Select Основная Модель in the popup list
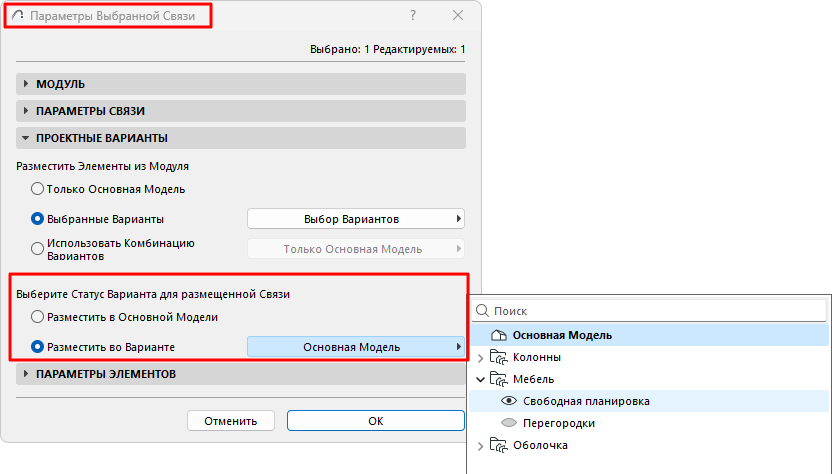The height and width of the screenshot is (474, 832). (x=562, y=335)
